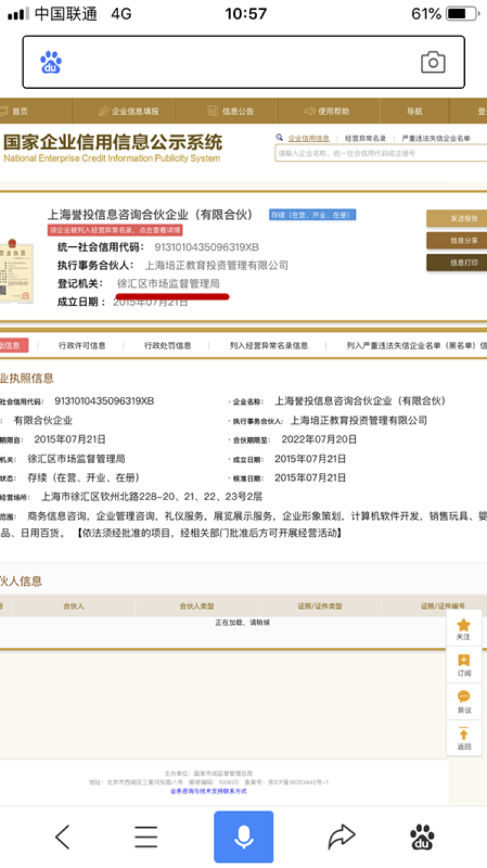Go back using the left arrow icon
The height and width of the screenshot is (868, 487).
(62, 837)
